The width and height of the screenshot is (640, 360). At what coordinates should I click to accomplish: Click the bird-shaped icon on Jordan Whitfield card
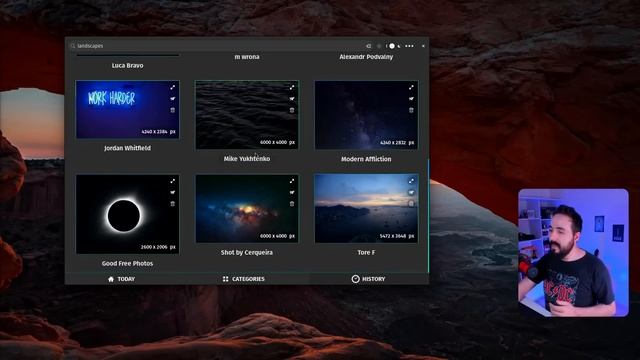click(x=173, y=99)
